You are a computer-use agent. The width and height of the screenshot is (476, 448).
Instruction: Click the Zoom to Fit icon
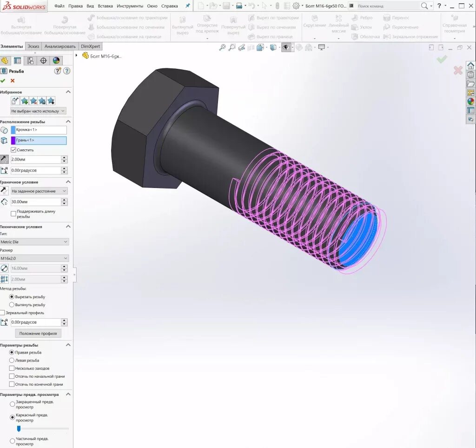coord(223,47)
